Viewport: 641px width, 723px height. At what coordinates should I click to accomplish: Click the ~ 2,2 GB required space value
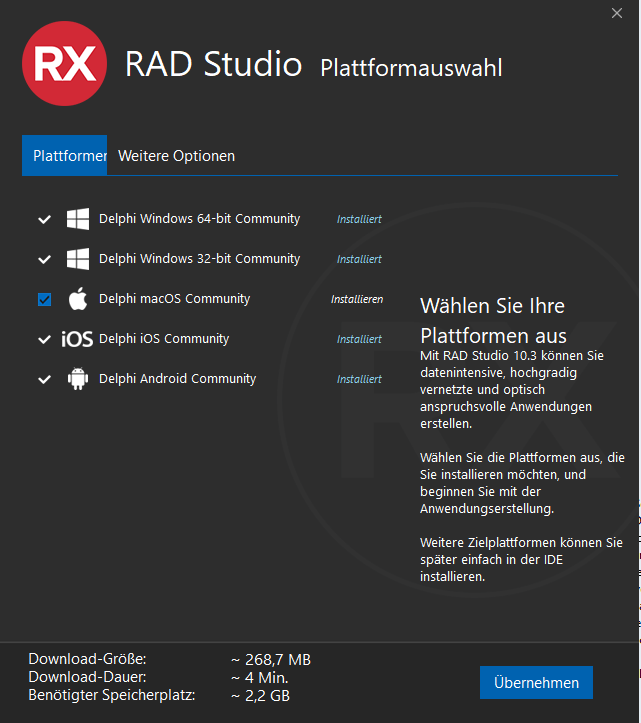tap(261, 695)
